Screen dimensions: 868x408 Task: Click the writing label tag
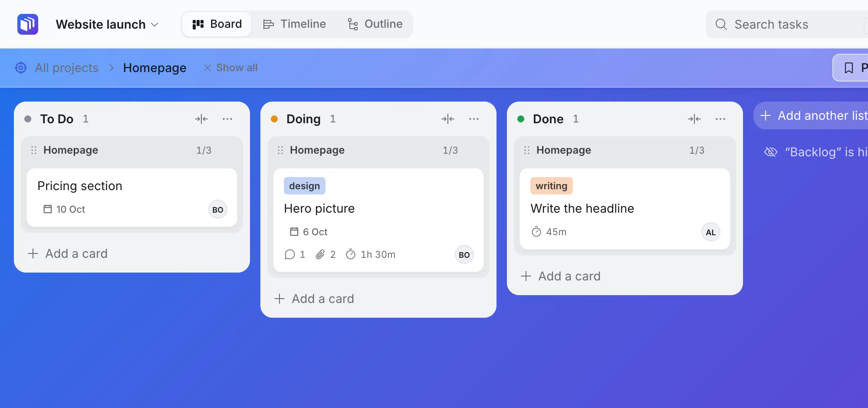tap(552, 186)
